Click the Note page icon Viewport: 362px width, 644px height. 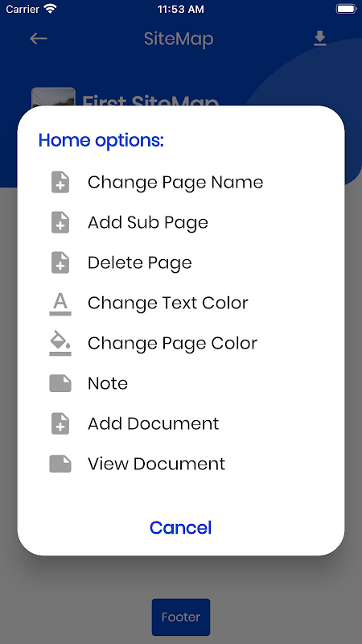click(60, 383)
